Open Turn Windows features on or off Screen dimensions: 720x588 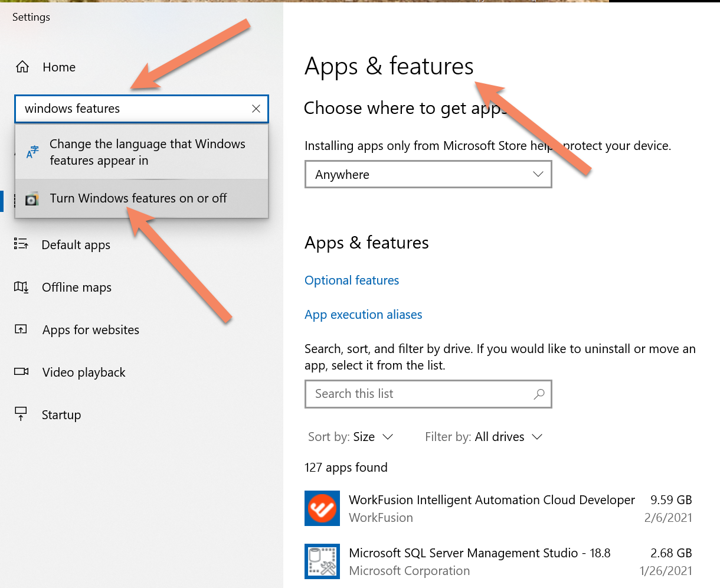142,198
